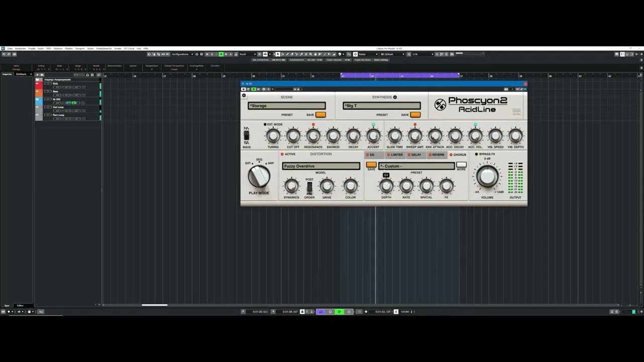Open Synthesis settings gear
The width and height of the screenshot is (644, 362).
[x=395, y=97]
